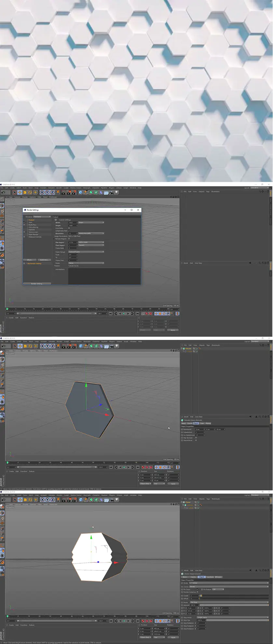Click Undo in the Render Settings screenshot toolbar
This screenshot has height=644, width=273.
3,192
